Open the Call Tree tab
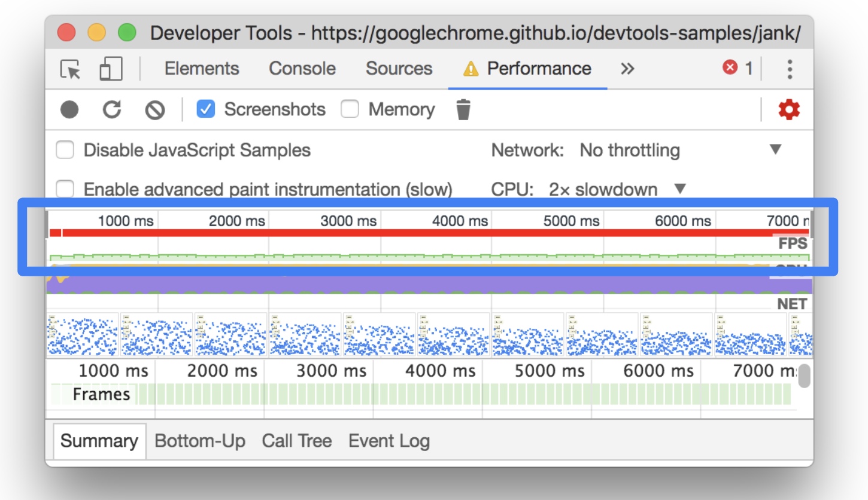 297,441
